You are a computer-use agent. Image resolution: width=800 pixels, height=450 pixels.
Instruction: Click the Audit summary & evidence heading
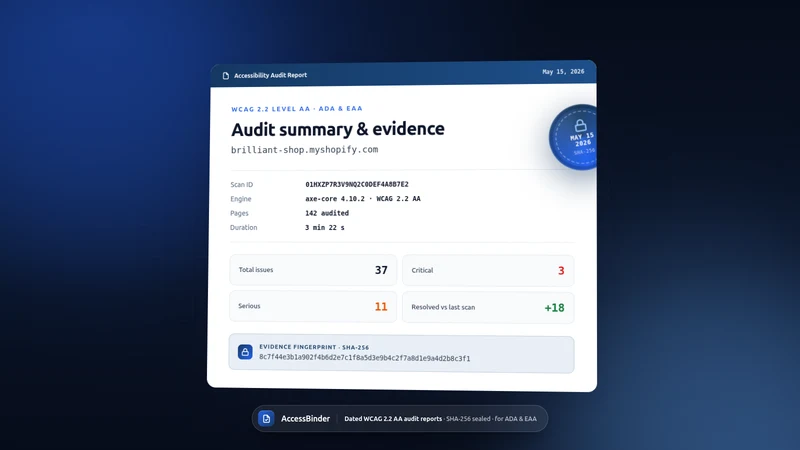click(x=338, y=129)
